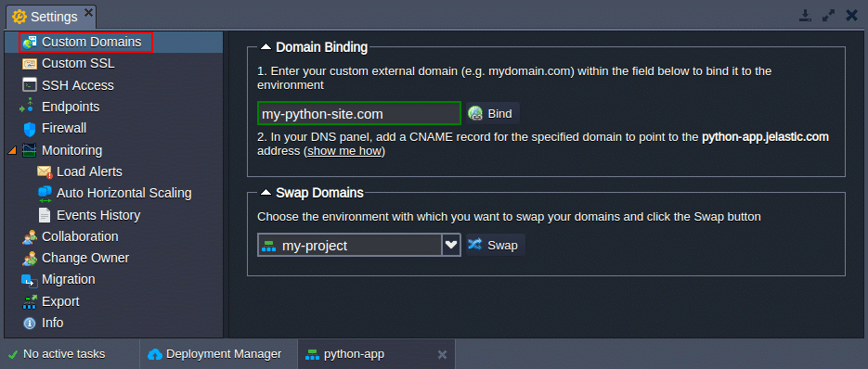Open Firewall settings
Viewport: 868px width, 369px height.
coord(64,128)
